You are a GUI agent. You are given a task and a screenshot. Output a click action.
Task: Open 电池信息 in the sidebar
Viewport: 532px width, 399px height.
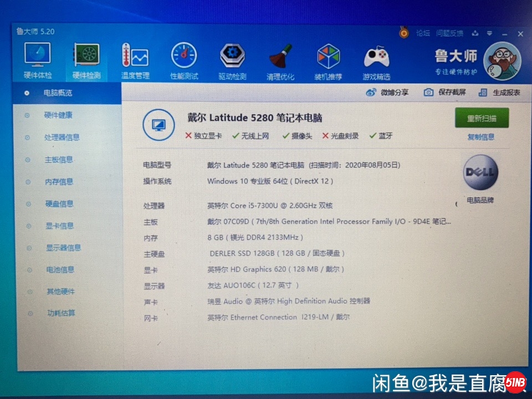point(59,270)
